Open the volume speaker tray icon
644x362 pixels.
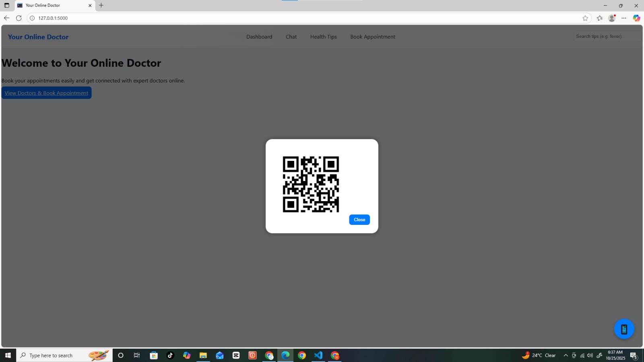[x=590, y=355]
